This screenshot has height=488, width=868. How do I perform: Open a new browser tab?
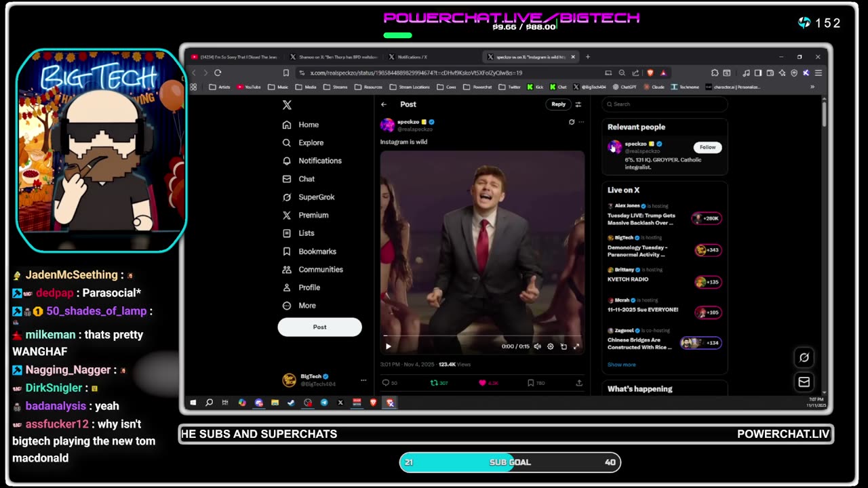[588, 57]
